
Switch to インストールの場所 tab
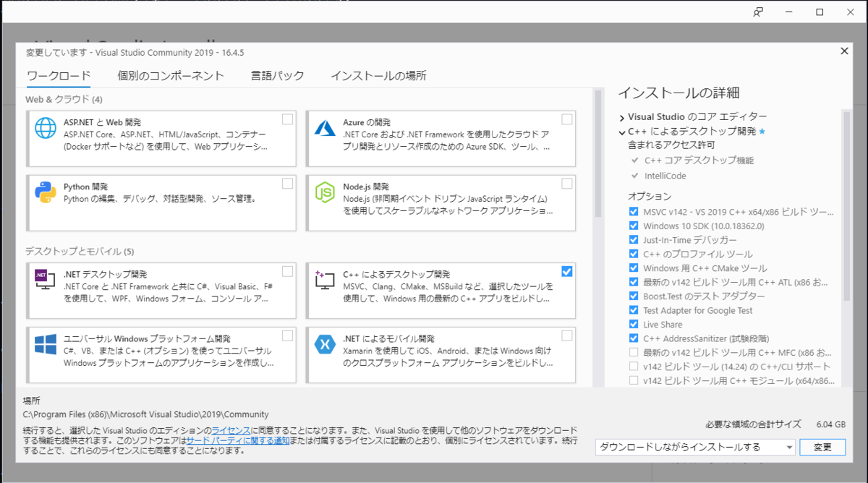378,75
